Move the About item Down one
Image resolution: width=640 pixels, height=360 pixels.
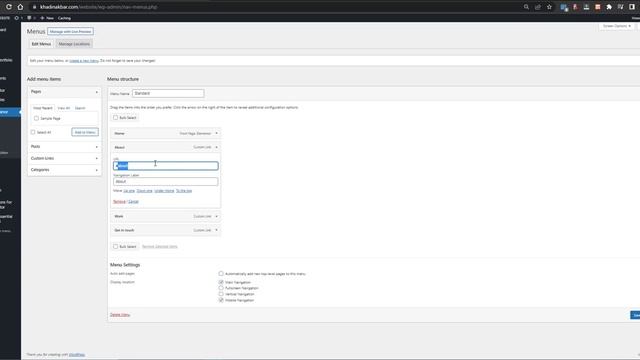144,191
